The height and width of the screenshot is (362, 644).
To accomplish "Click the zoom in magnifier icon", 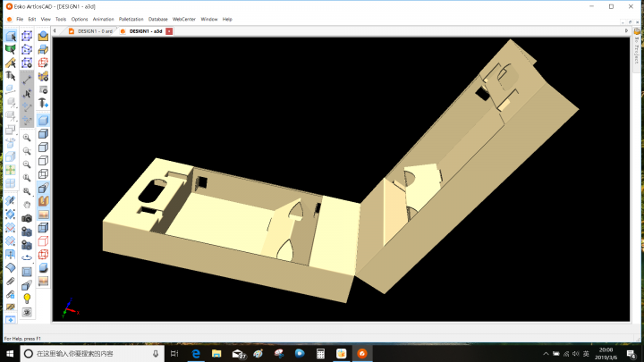I will [27, 138].
